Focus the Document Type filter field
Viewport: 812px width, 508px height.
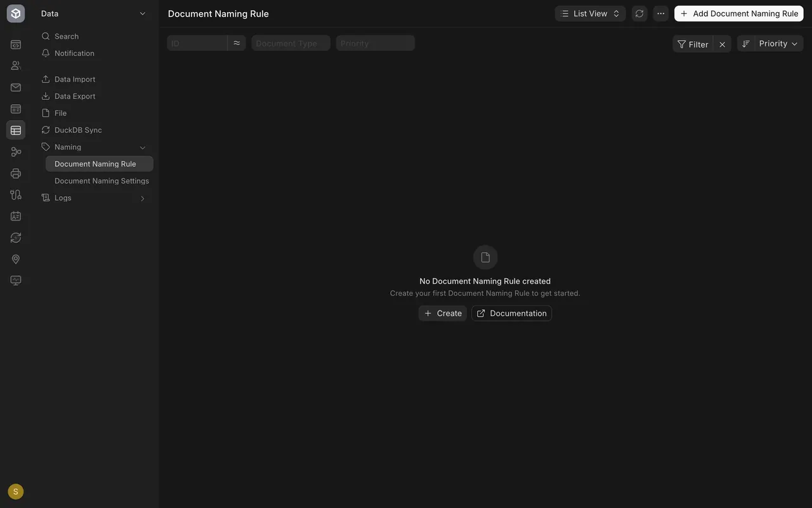(291, 43)
